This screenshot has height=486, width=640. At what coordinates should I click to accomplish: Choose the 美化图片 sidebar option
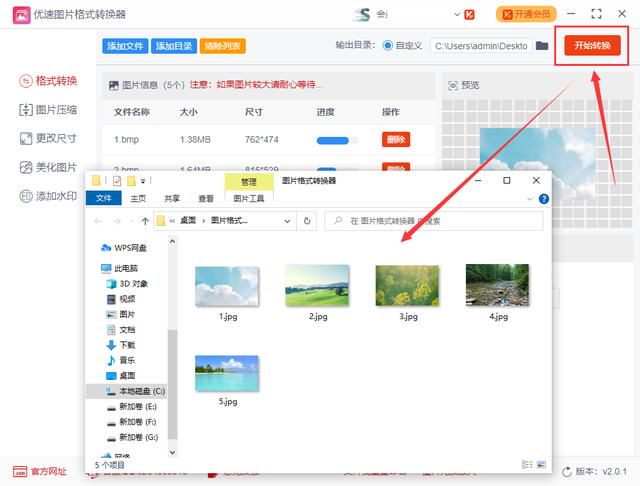coord(48,167)
